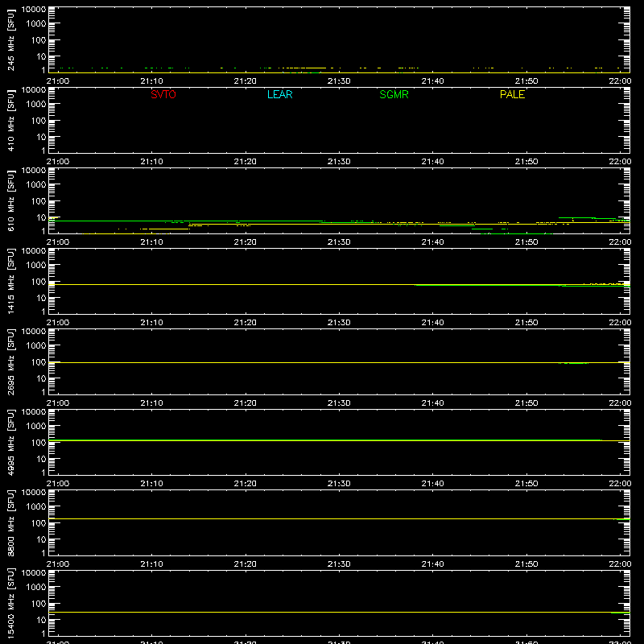Click the yellow PALE legend label
Image resolution: width=644 pixels, height=644 pixels.
pos(512,94)
